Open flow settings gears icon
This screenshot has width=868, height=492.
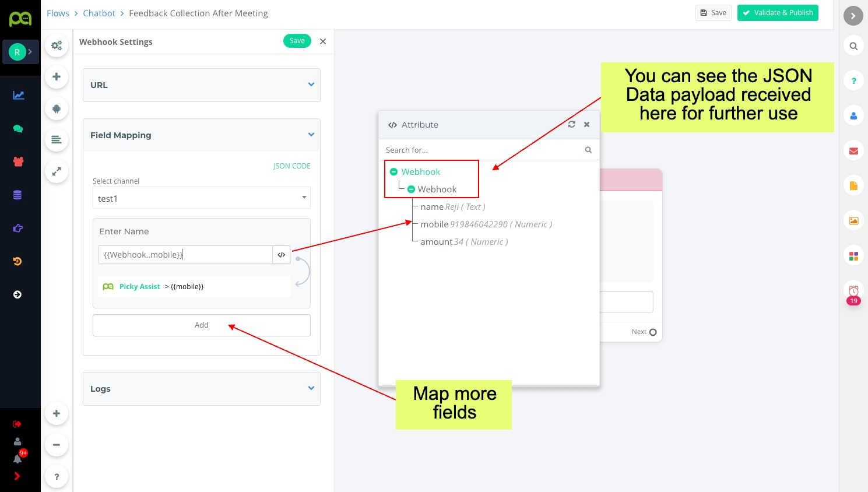[57, 45]
